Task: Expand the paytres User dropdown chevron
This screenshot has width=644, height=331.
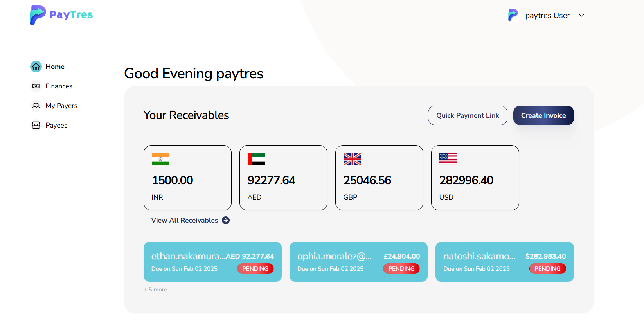Action: [x=581, y=16]
